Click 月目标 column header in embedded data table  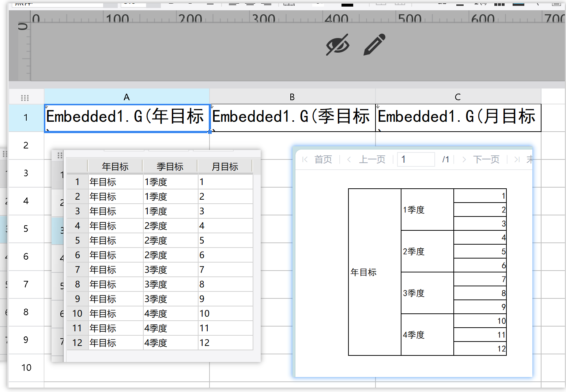coord(225,167)
